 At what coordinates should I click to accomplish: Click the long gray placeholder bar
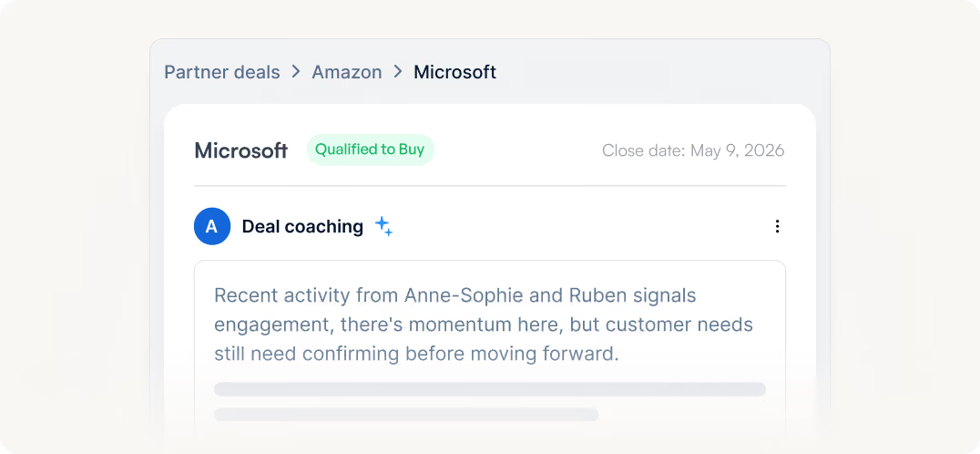coord(489,389)
